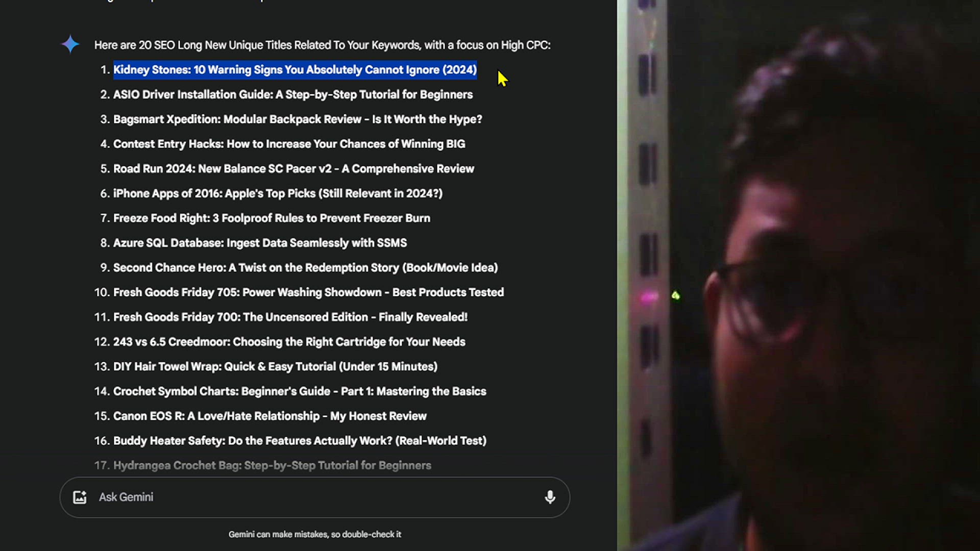Click the iPhone Apps of 2016 title
The height and width of the screenshot is (551, 980).
pyautogui.click(x=278, y=193)
